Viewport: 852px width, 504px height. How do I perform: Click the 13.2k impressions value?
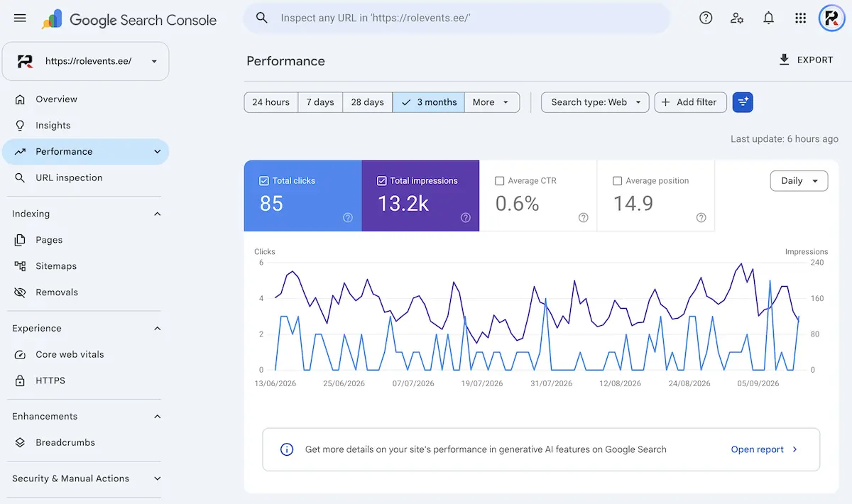pyautogui.click(x=403, y=204)
